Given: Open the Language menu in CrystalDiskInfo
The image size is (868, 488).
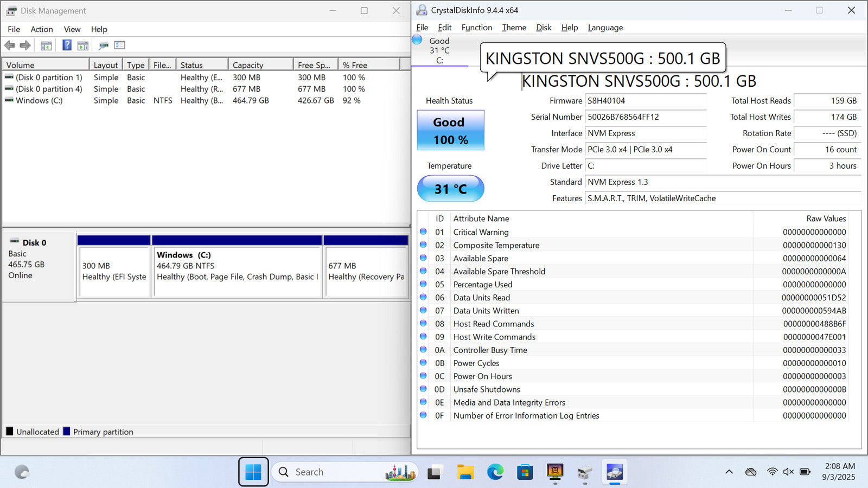Looking at the screenshot, I should point(605,28).
